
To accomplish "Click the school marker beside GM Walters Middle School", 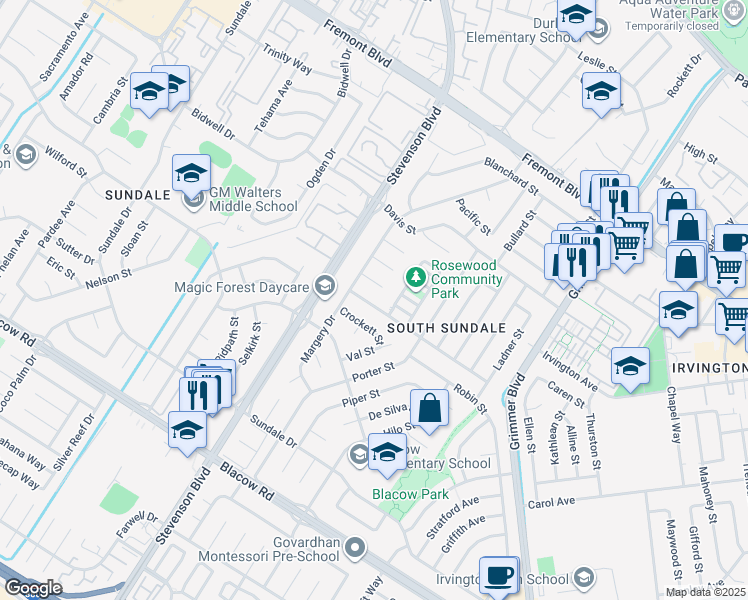I will [191, 175].
